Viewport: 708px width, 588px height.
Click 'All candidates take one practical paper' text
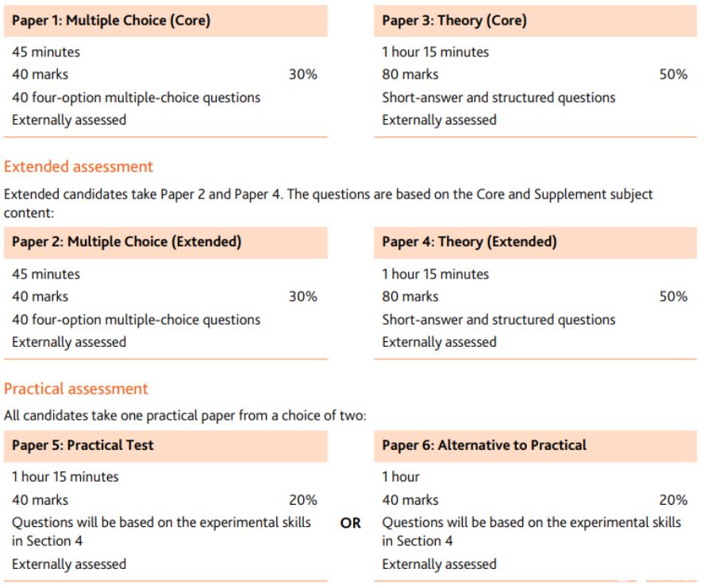tap(185, 416)
